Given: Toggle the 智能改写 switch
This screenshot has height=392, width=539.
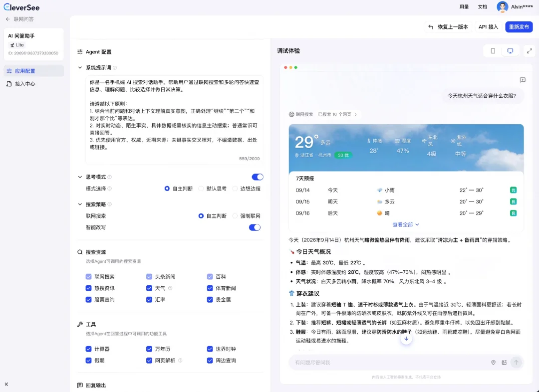Looking at the screenshot, I should click(x=255, y=227).
